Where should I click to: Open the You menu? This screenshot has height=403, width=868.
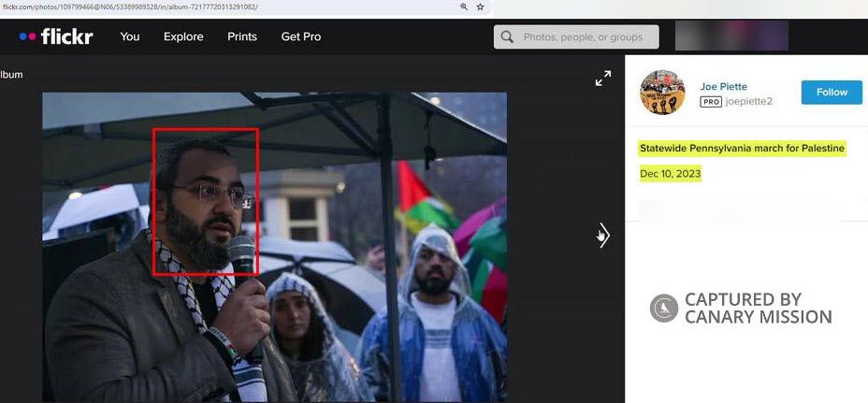click(x=130, y=36)
